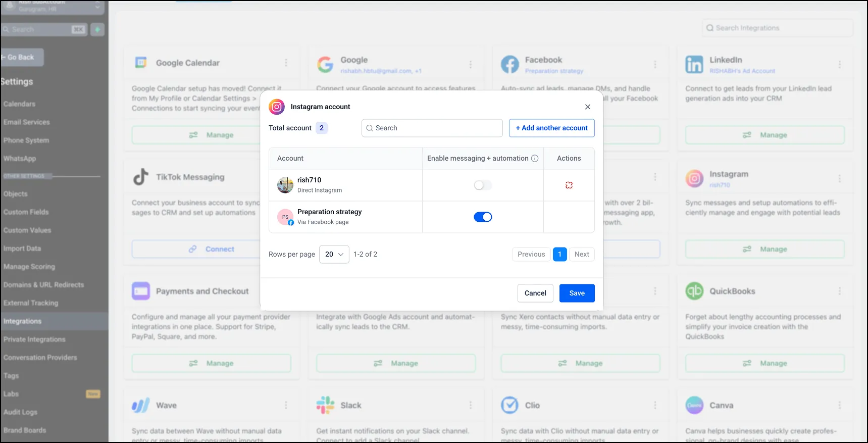Select page 1 in pagination

559,254
